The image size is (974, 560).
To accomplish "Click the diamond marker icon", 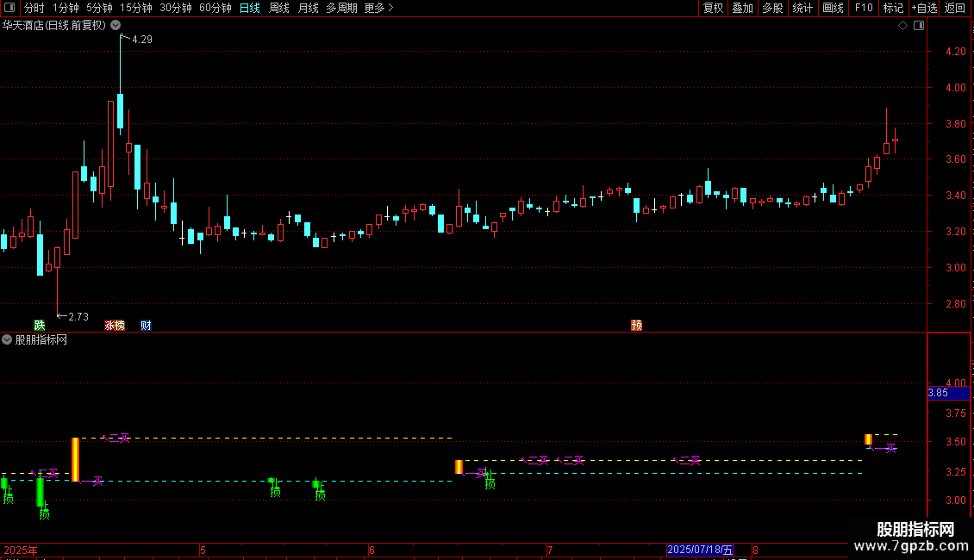I will click(903, 26).
